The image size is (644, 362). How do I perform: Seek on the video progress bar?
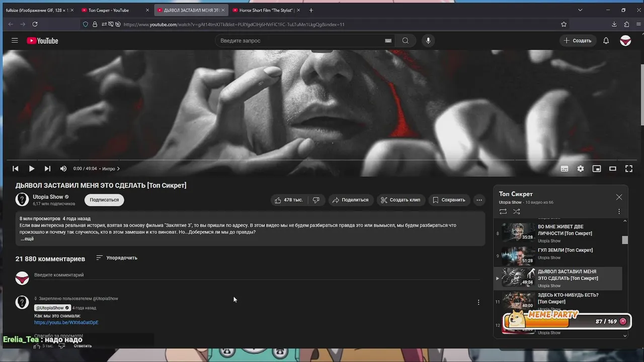[x=322, y=160]
